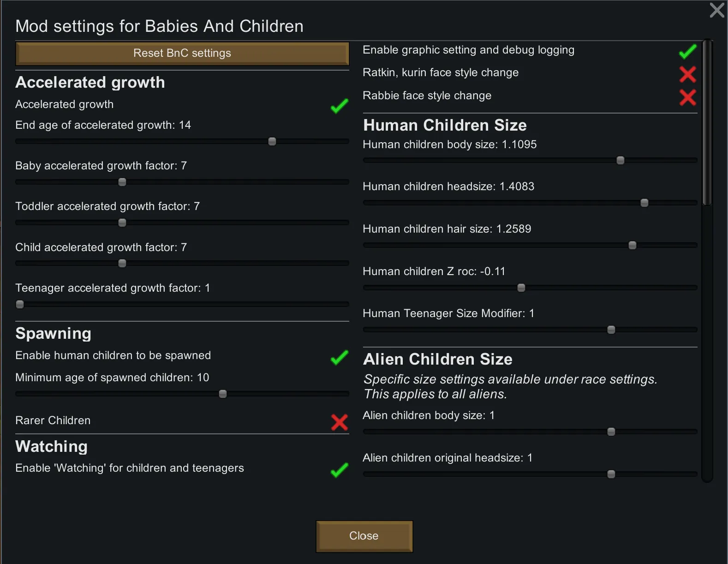Click the Baby accelerated growth factor slider handle
The width and height of the screenshot is (728, 564).
[122, 182]
